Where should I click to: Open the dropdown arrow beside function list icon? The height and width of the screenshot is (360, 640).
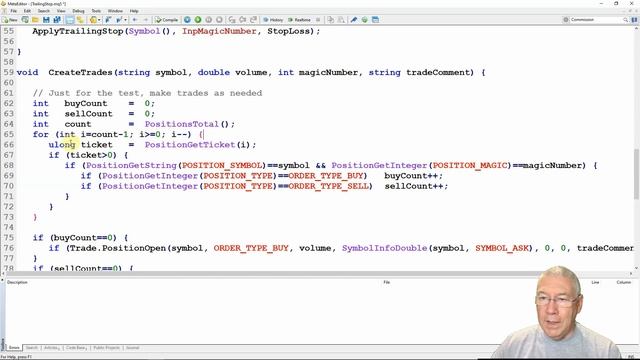coord(125,20)
